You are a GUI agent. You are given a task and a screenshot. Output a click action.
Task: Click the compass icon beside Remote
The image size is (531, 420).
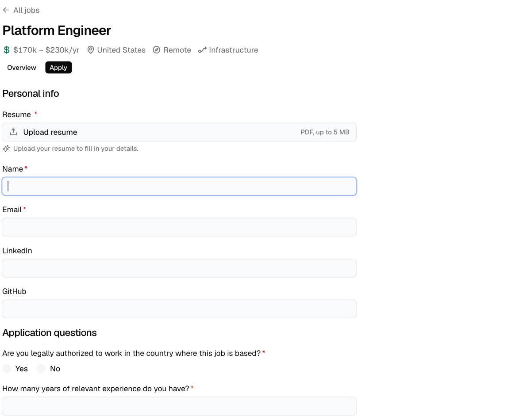point(157,50)
